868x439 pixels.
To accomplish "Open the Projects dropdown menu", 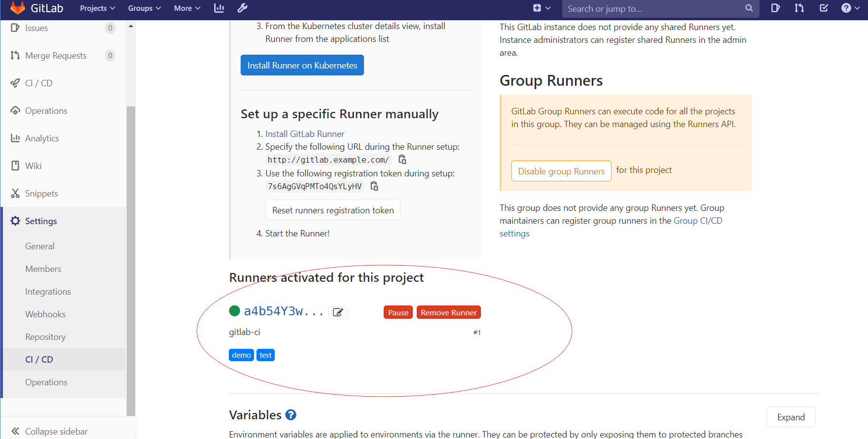I will pos(97,8).
